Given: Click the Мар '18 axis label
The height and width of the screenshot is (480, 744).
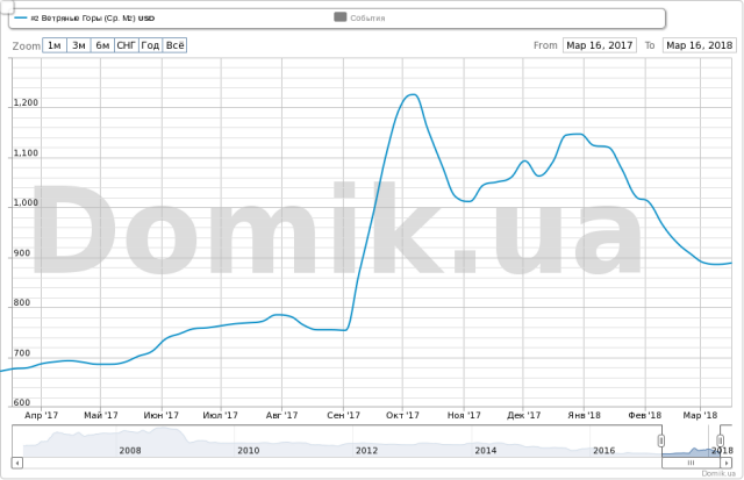Looking at the screenshot, I should (x=700, y=415).
